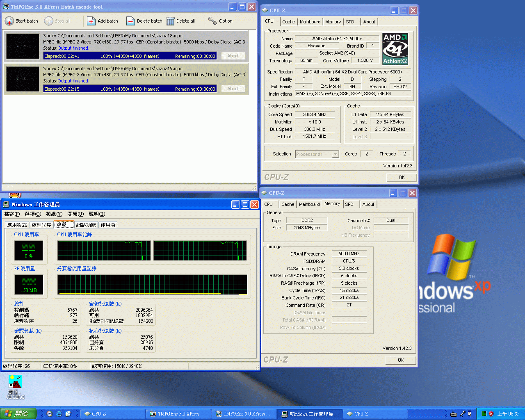
Task: Open the 開始 Start menu
Action: (x=18, y=414)
